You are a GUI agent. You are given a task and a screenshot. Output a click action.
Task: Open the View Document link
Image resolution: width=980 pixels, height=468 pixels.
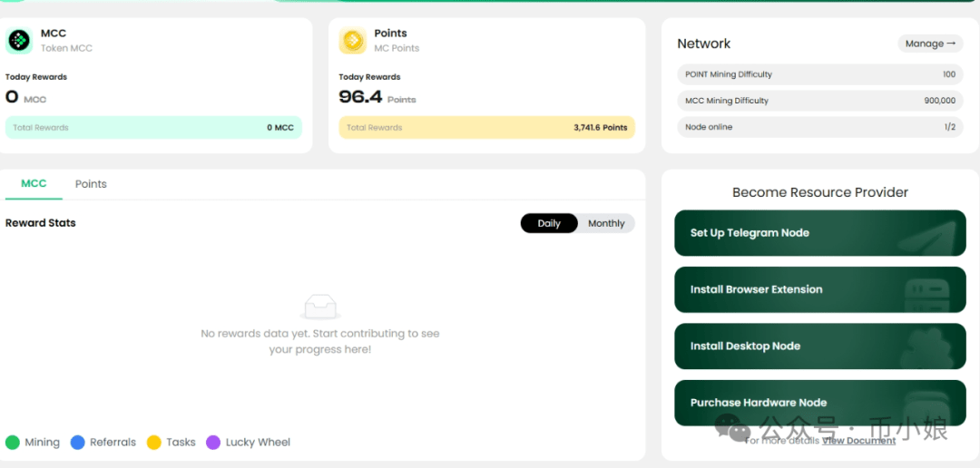pos(858,441)
